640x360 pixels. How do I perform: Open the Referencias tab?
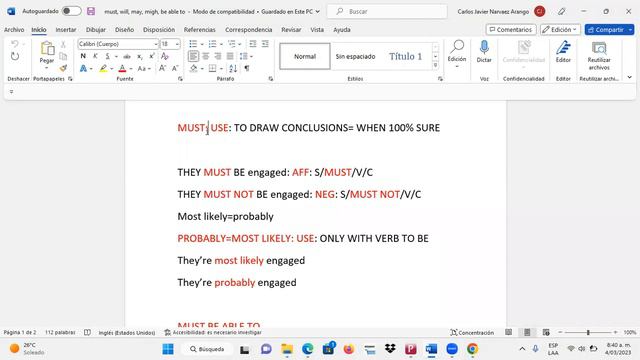click(x=200, y=29)
